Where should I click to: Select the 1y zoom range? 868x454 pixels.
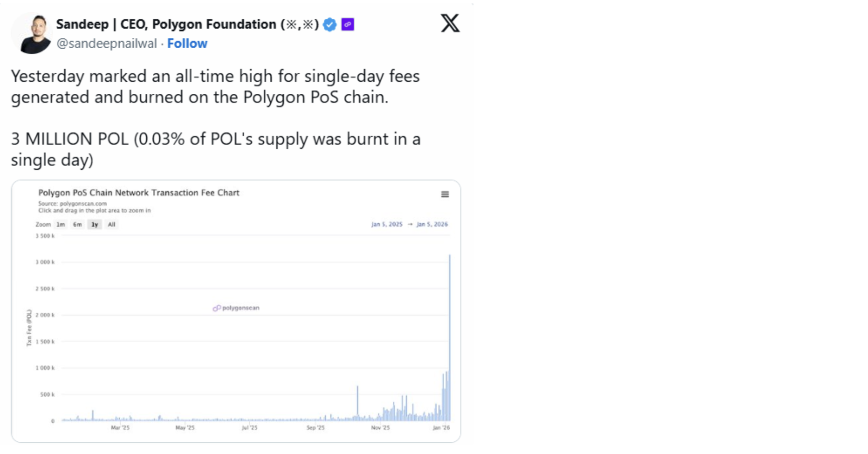(94, 224)
